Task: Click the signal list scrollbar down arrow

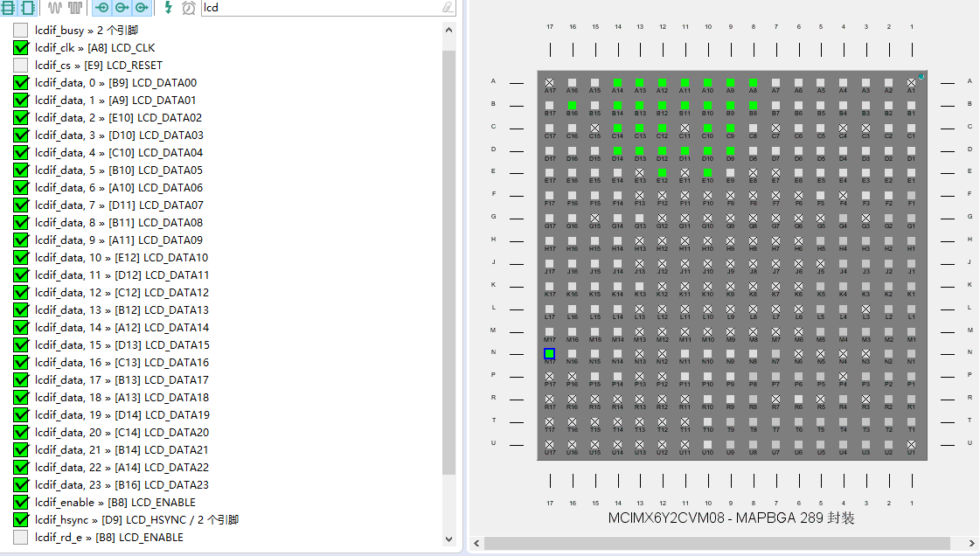Action: (x=448, y=539)
